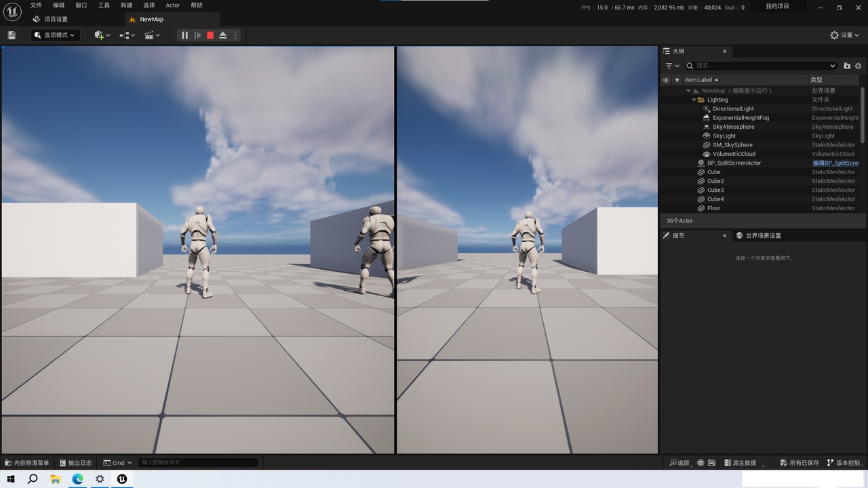Screen dimensions: 868x488
Task: Stop the play session red button
Action: (210, 35)
